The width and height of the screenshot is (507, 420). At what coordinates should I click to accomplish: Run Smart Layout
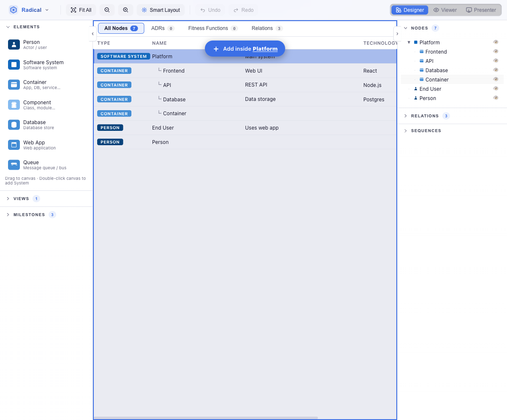point(161,10)
